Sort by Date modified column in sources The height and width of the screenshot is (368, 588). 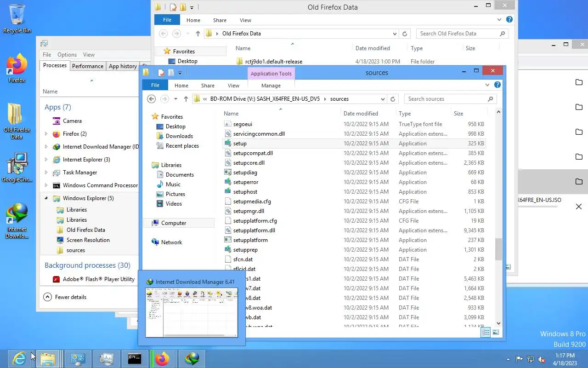click(361, 114)
